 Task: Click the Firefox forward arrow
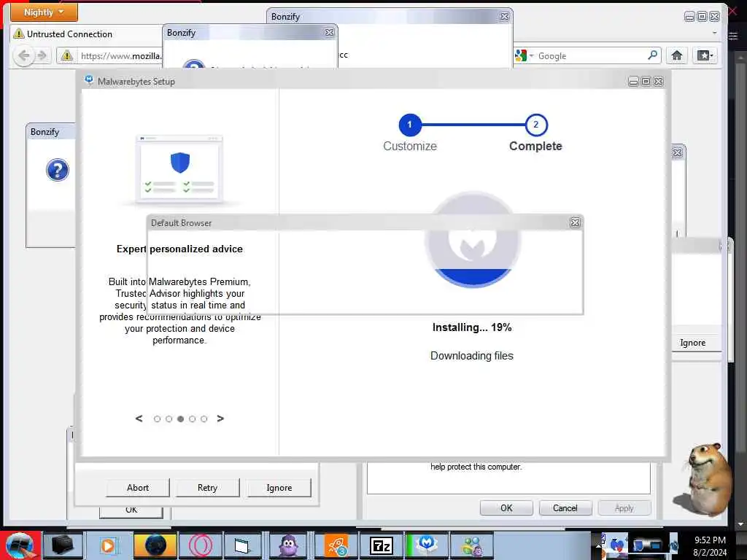click(42, 55)
